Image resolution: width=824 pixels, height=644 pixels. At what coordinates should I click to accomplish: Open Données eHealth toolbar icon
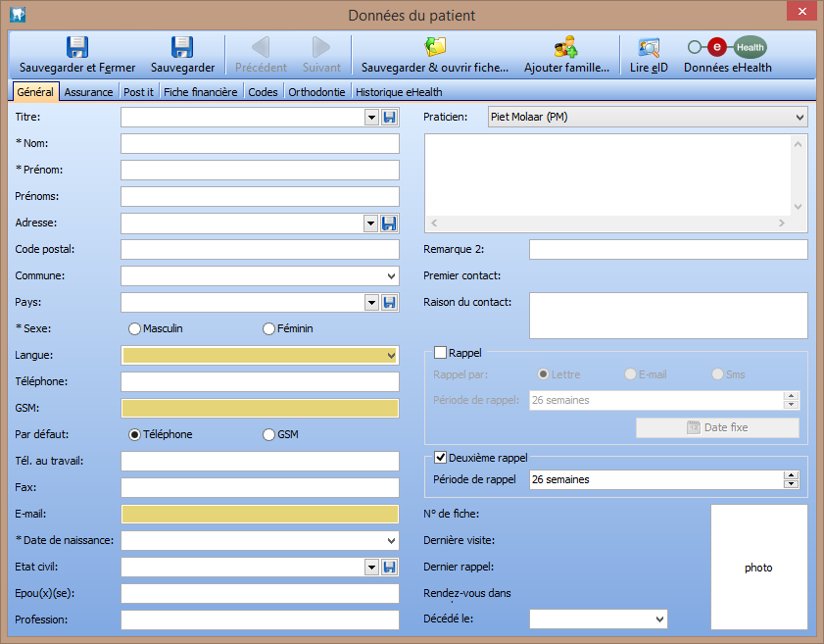[x=727, y=47]
